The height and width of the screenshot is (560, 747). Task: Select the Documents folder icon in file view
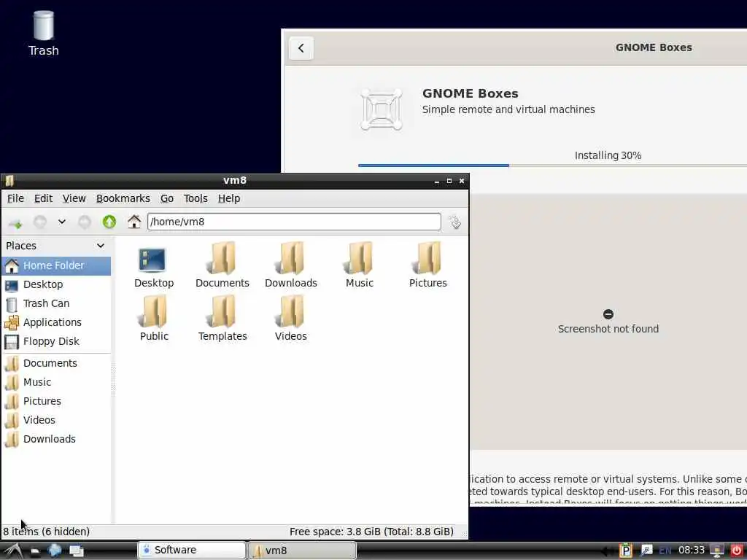(x=222, y=265)
